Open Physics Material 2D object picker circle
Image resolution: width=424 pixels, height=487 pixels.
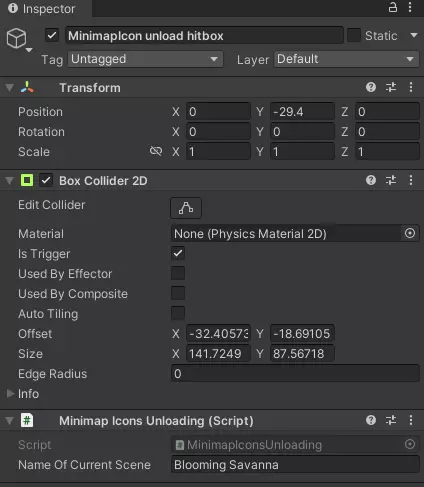click(x=410, y=233)
